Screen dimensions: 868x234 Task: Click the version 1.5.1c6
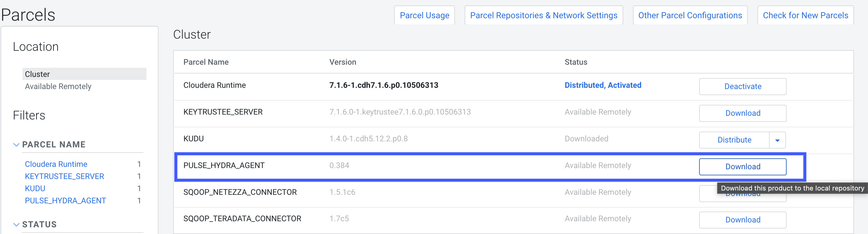click(342, 192)
